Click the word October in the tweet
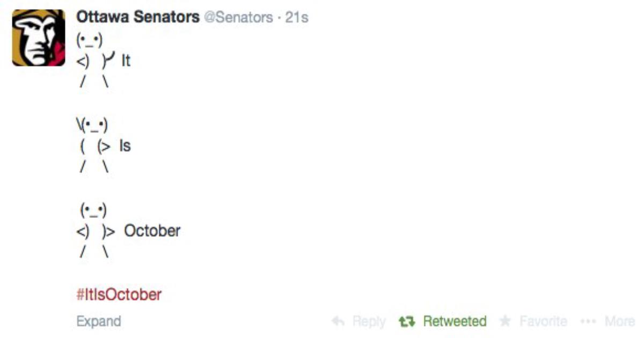This screenshot has width=644, height=338. [152, 231]
